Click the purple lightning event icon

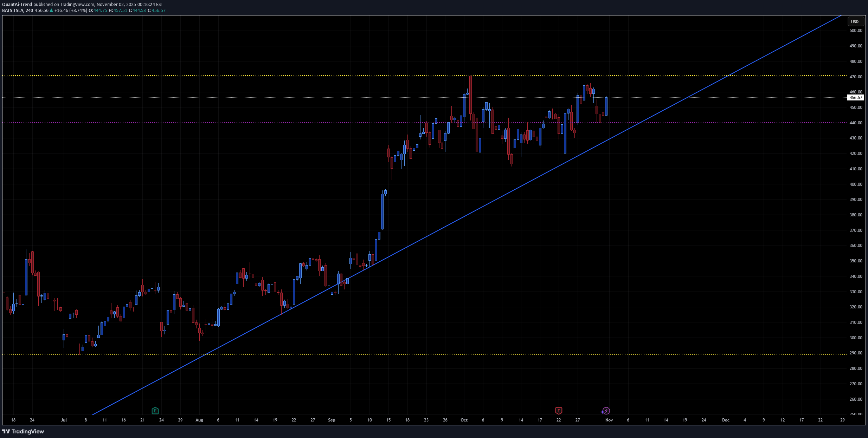pos(606,411)
